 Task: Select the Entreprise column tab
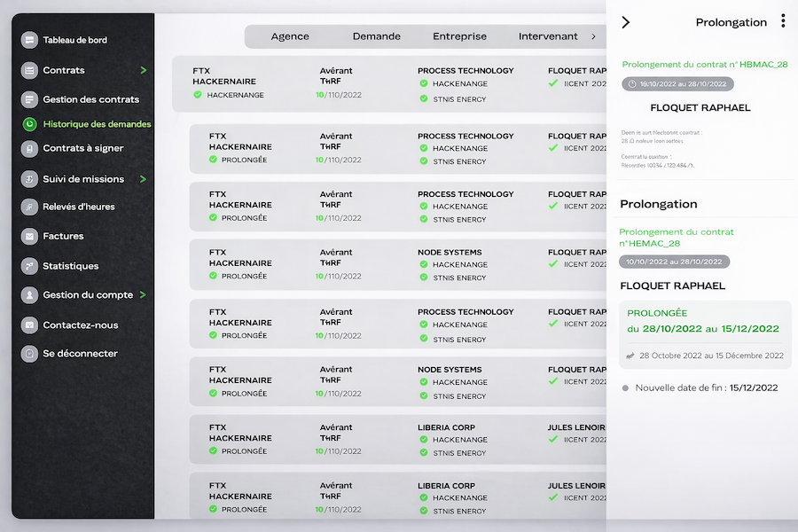point(459,36)
